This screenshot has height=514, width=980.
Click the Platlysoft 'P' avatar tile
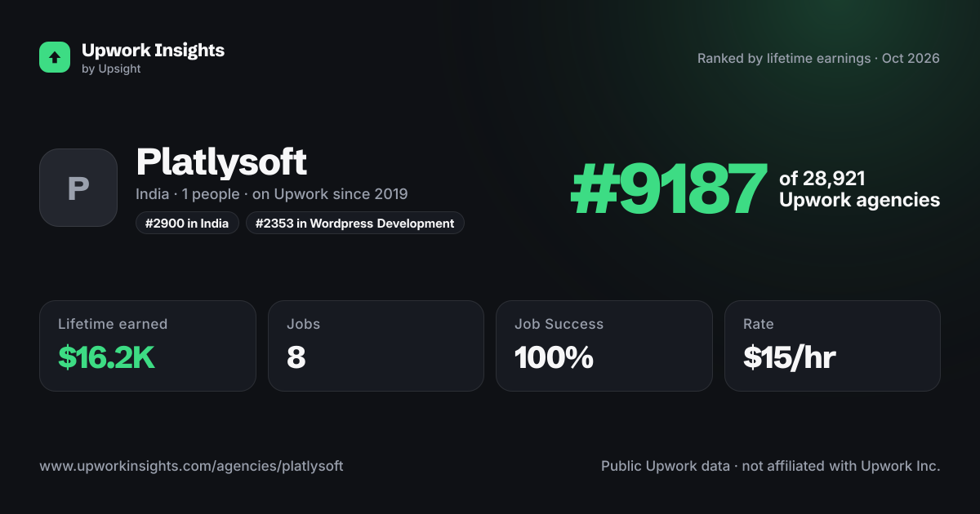point(78,188)
